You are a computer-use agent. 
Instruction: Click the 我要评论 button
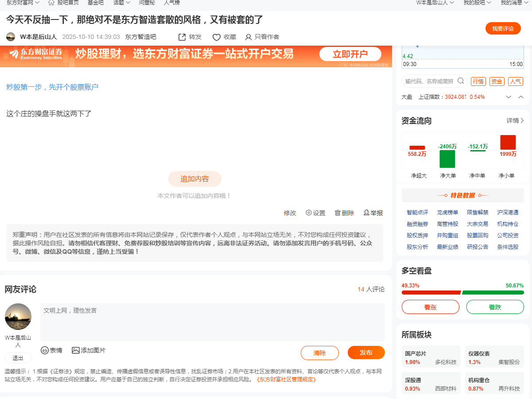[503, 28]
